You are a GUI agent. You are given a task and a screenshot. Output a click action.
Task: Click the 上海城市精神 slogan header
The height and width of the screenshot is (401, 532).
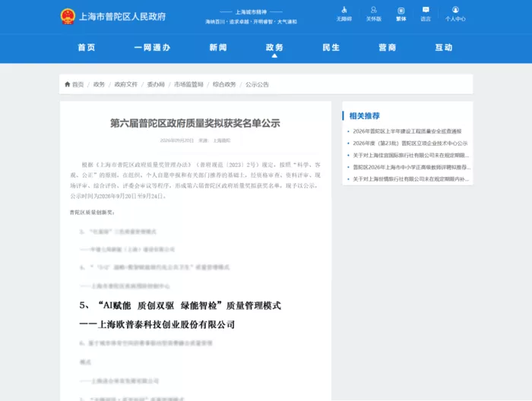pyautogui.click(x=251, y=12)
